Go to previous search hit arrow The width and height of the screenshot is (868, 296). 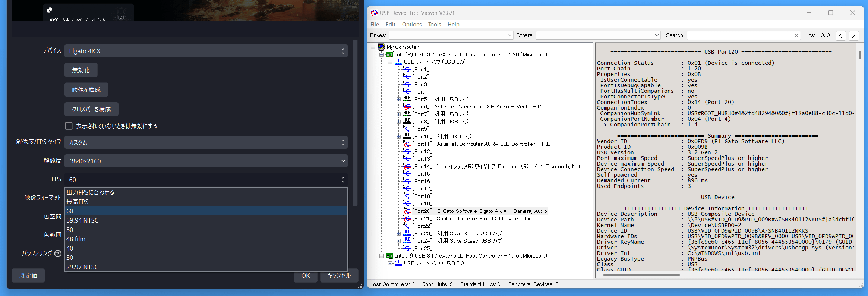(840, 35)
